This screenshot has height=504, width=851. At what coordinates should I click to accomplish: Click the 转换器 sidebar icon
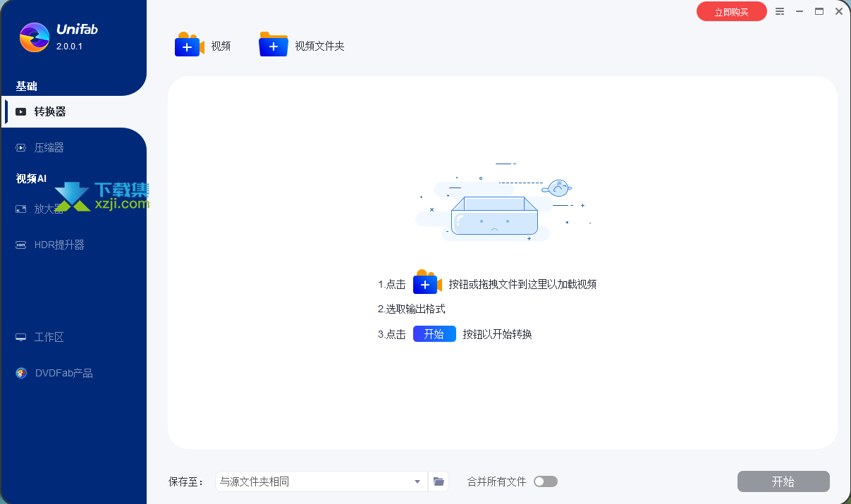coord(21,111)
